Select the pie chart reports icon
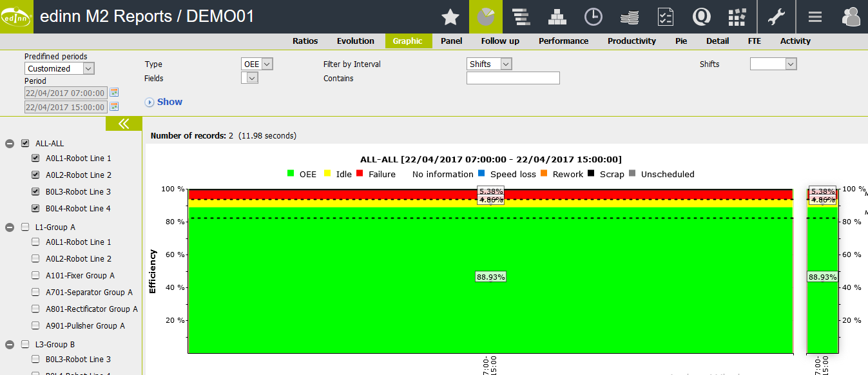Image resolution: width=868 pixels, height=375 pixels. [x=486, y=17]
